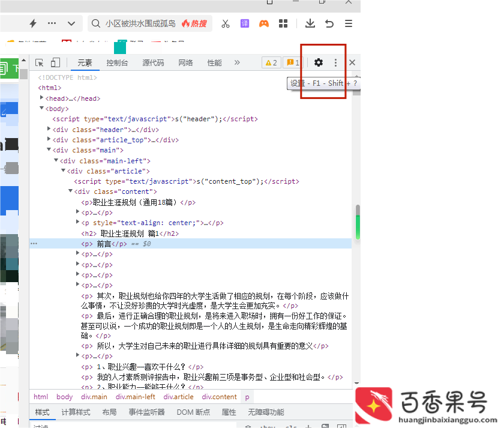This screenshot has height=428, width=504.
Task: Switch to the 控制台 tab
Action: coord(118,62)
